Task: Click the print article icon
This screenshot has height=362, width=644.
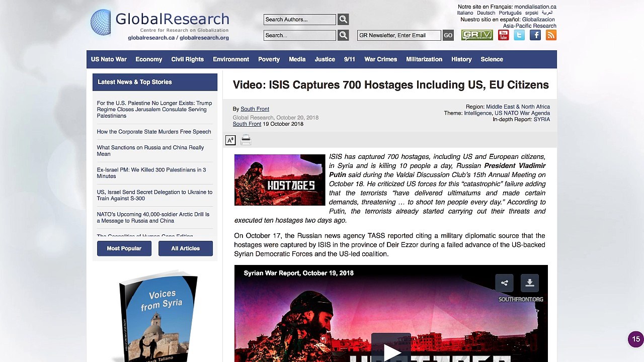Action: pyautogui.click(x=246, y=140)
